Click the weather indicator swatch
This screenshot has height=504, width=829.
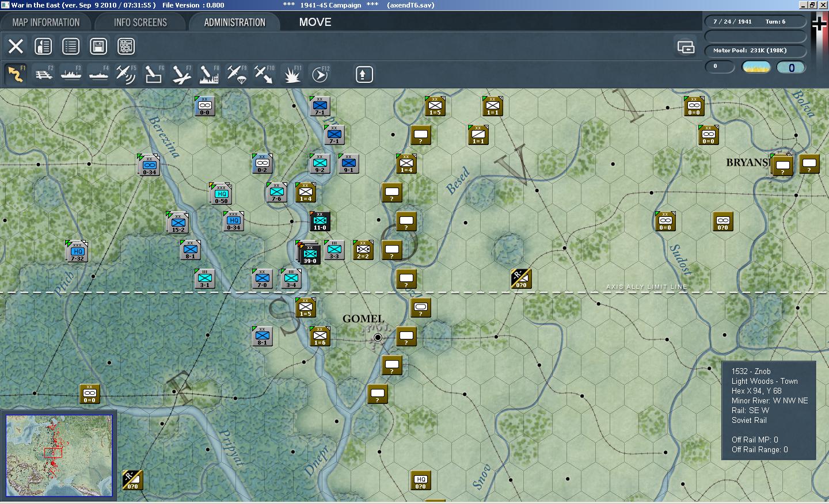click(756, 67)
